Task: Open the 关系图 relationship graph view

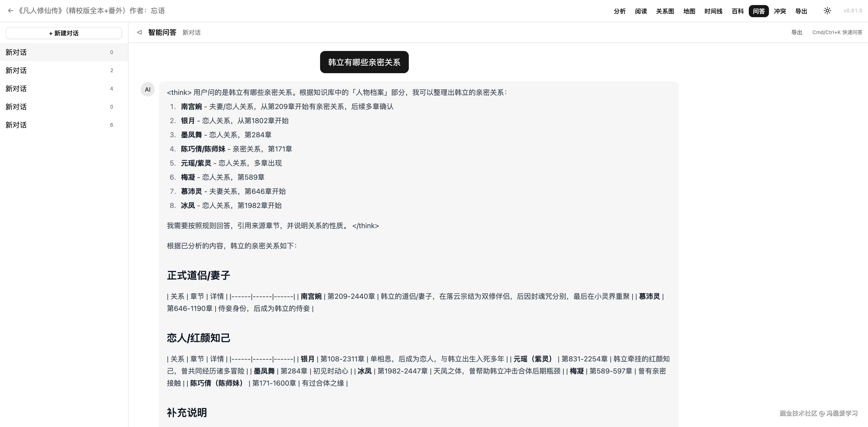Action: (664, 11)
